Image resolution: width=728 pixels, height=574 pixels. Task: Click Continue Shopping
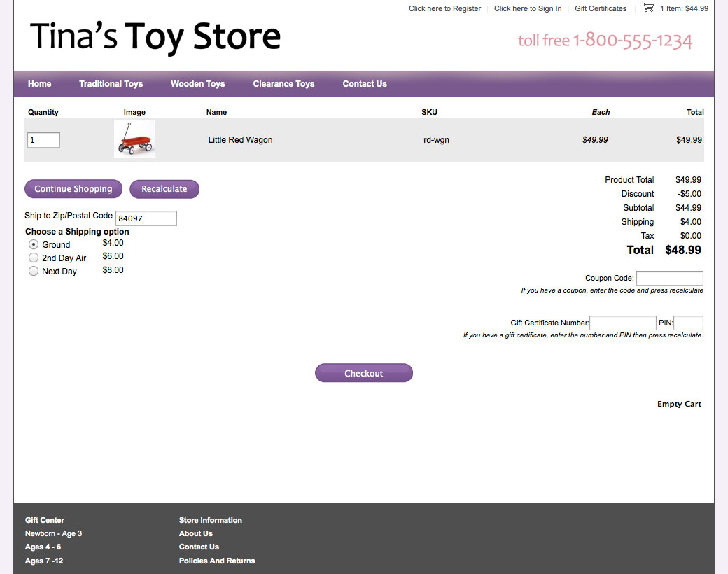pos(73,188)
